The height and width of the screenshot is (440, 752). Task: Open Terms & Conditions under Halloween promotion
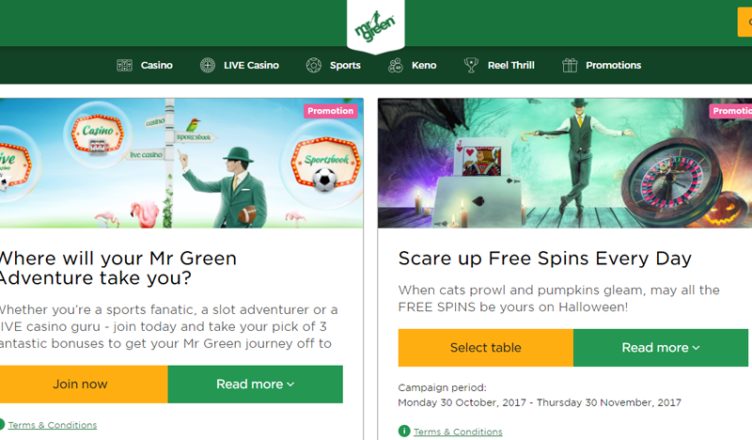pos(458,432)
